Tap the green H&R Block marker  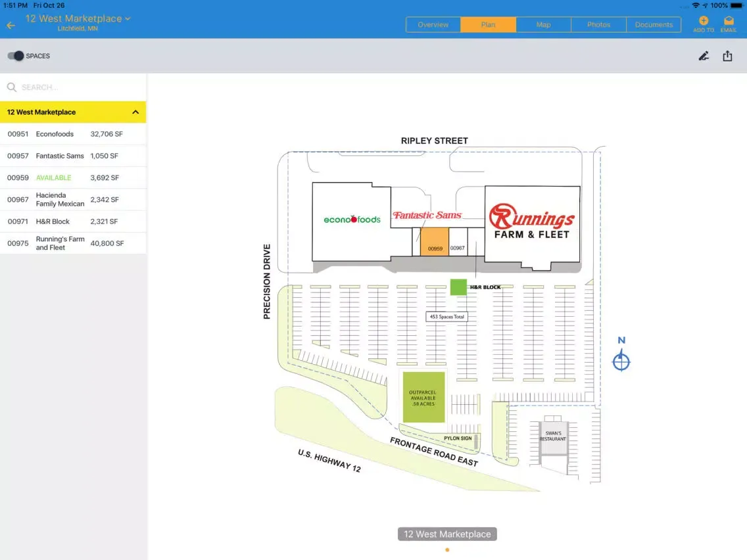[x=458, y=287]
